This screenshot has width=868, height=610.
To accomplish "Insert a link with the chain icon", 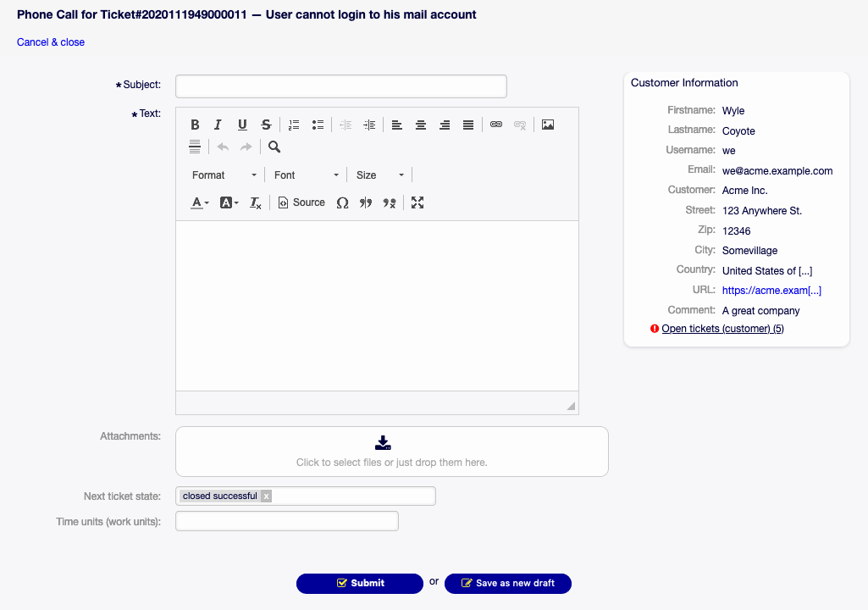I will click(496, 125).
